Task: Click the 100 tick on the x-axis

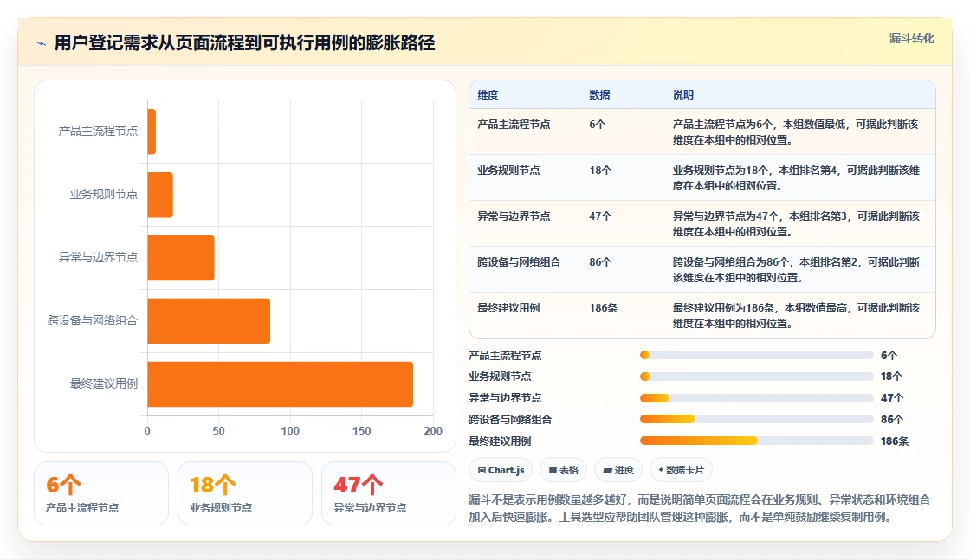Action: click(290, 431)
